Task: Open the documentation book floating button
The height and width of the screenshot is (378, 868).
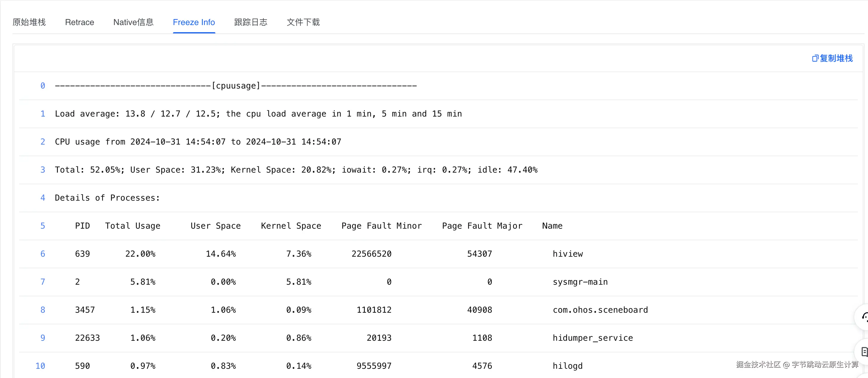Action: [863, 352]
